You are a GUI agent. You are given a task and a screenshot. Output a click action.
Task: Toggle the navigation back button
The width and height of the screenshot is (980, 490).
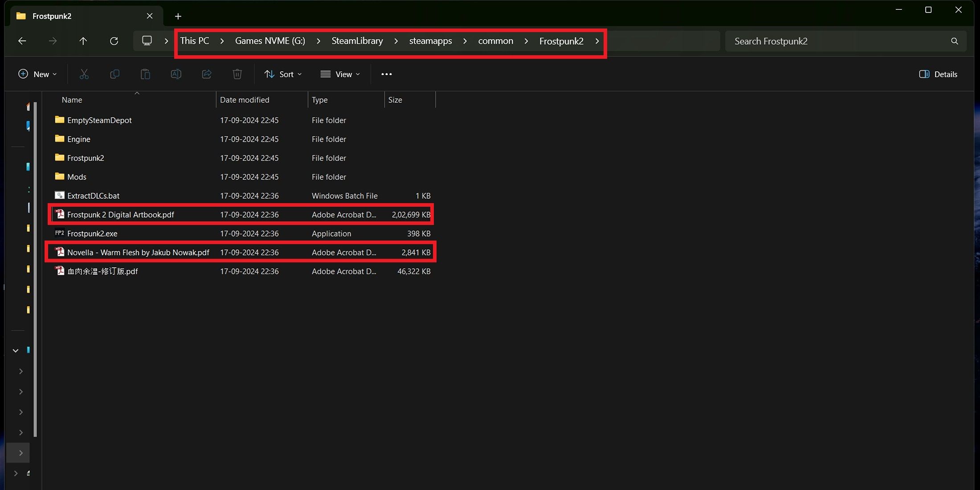[23, 41]
